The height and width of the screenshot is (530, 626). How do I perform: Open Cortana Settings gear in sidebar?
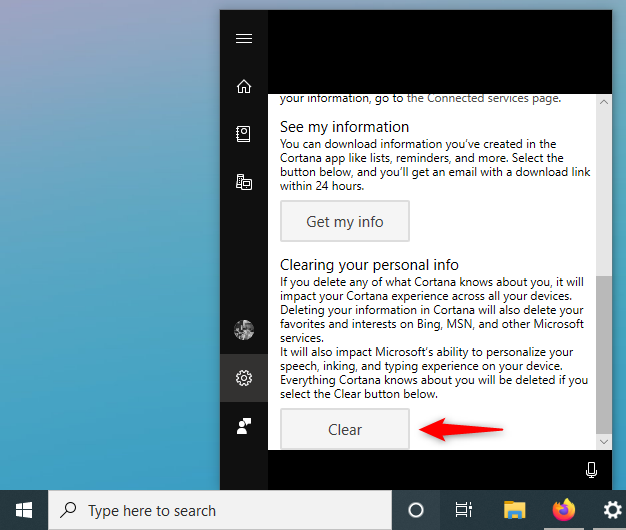(244, 378)
